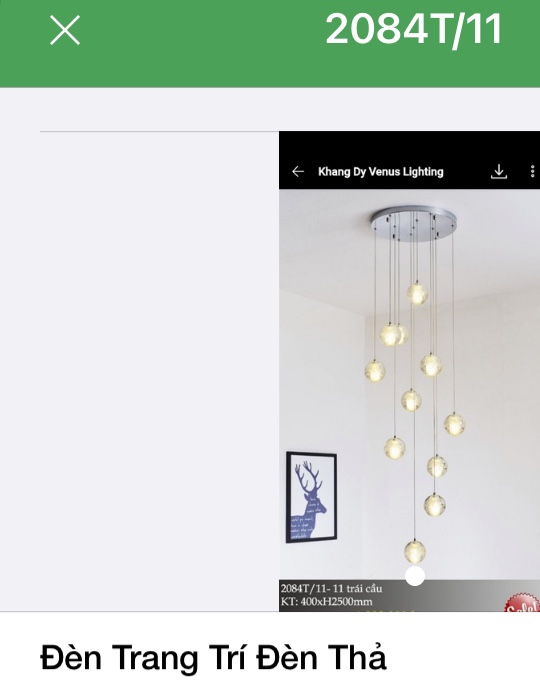Click the 2084T/11- 11 trái cầu caption

coord(331,588)
